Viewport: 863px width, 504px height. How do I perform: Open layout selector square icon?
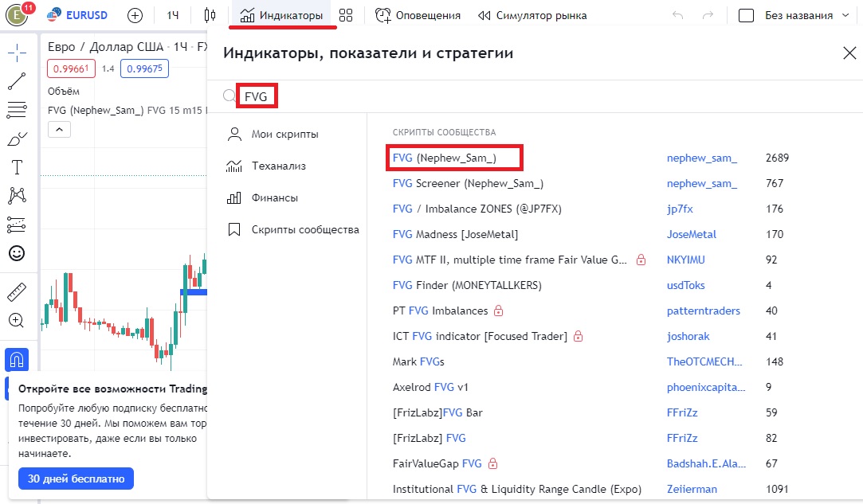point(746,15)
